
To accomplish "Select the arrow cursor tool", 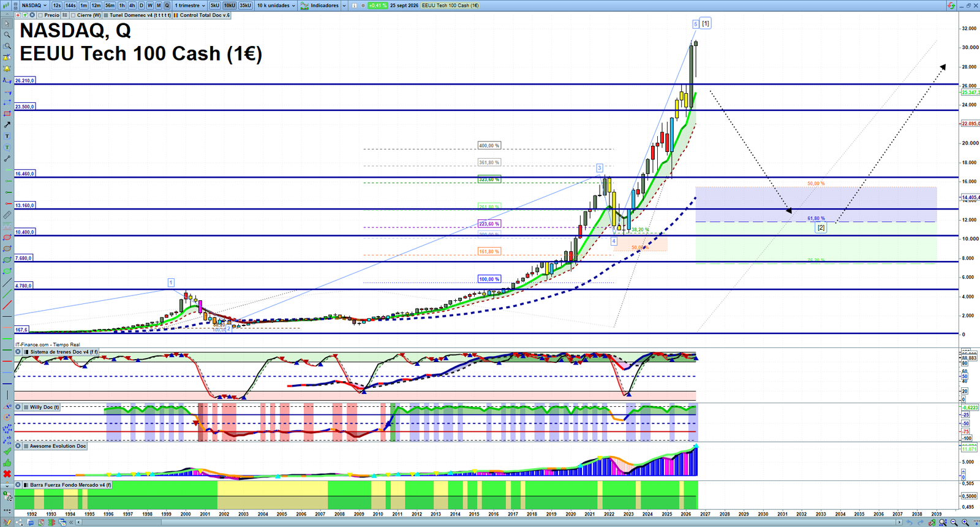I will point(7,24).
